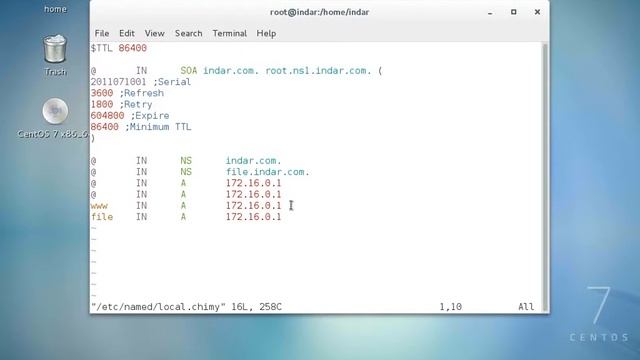
Task: Click the 3600 ;Refresh line
Action: [127, 93]
